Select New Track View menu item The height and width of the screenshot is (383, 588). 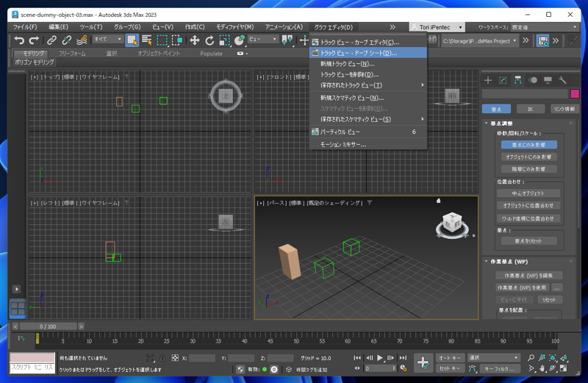coord(368,64)
